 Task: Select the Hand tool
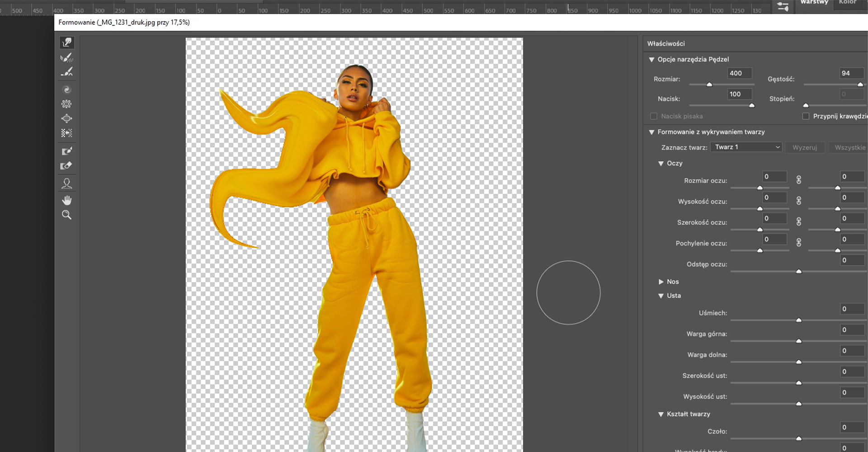(67, 200)
